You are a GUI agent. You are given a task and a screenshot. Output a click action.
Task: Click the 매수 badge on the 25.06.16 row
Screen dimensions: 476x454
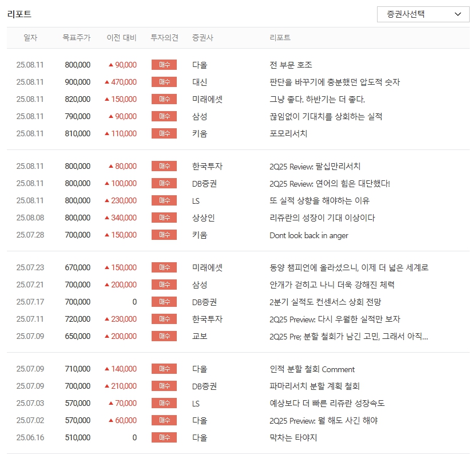(x=163, y=437)
